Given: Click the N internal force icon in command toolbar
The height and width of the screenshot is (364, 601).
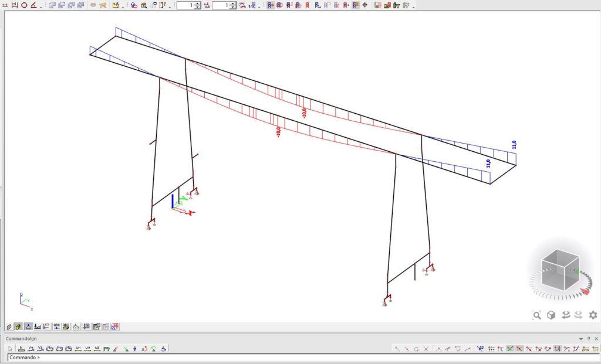Looking at the screenshot, I should click(x=21, y=349).
